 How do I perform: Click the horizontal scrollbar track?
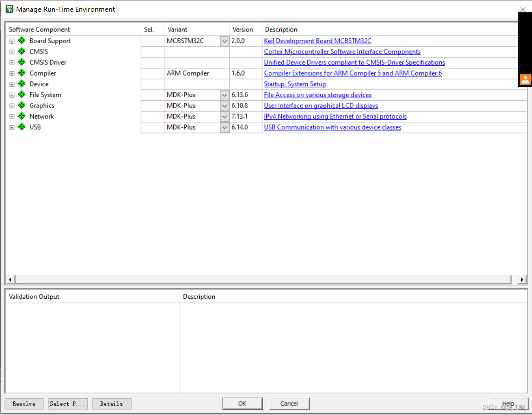266,280
